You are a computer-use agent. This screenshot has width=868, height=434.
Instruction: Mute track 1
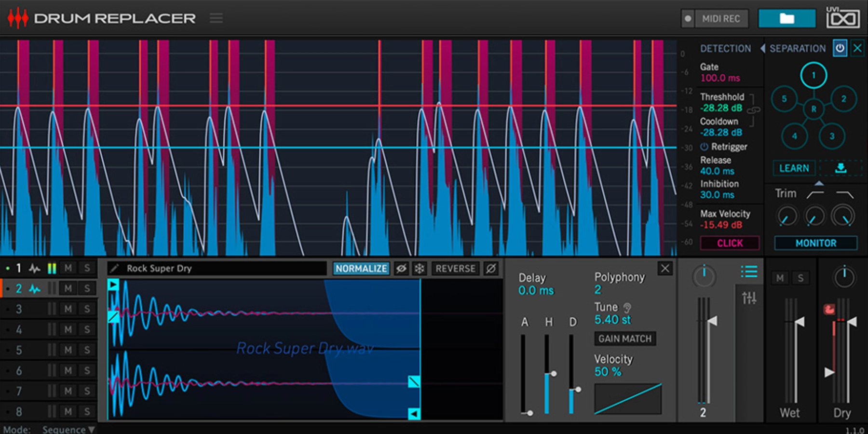pos(68,268)
